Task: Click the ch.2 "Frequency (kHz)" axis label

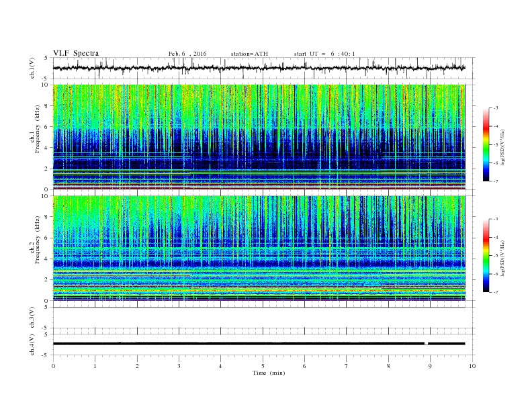Action: point(37,239)
